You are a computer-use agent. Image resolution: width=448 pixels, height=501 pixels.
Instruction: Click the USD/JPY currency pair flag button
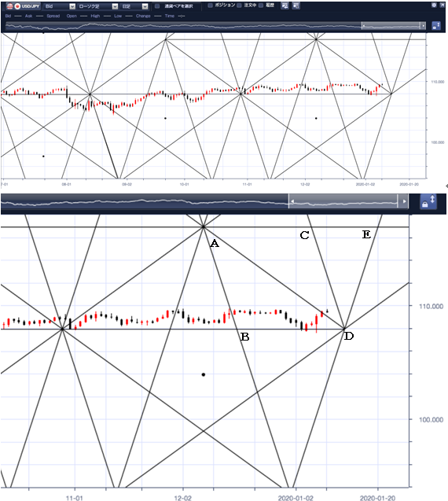[24, 6]
